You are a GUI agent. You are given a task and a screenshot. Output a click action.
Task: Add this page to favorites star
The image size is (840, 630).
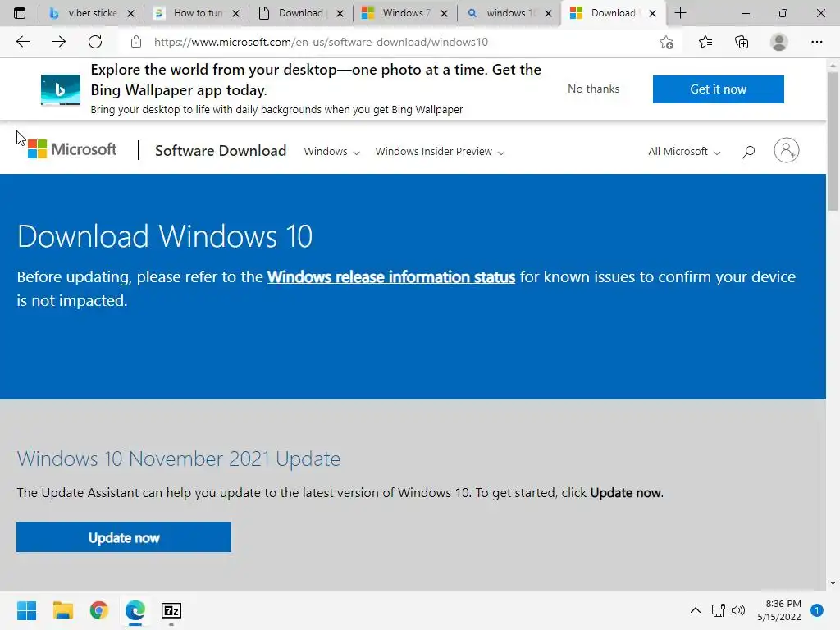pyautogui.click(x=666, y=42)
